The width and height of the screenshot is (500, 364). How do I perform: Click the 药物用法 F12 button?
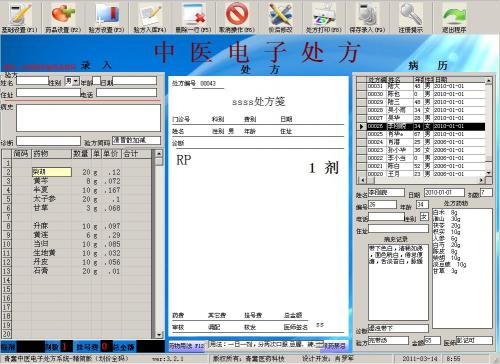[x=186, y=346]
